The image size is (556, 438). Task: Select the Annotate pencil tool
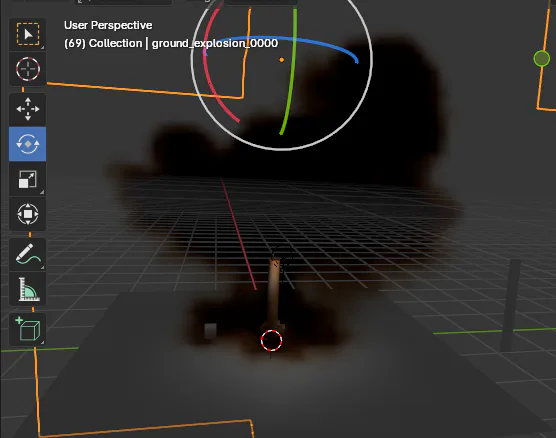(28, 255)
